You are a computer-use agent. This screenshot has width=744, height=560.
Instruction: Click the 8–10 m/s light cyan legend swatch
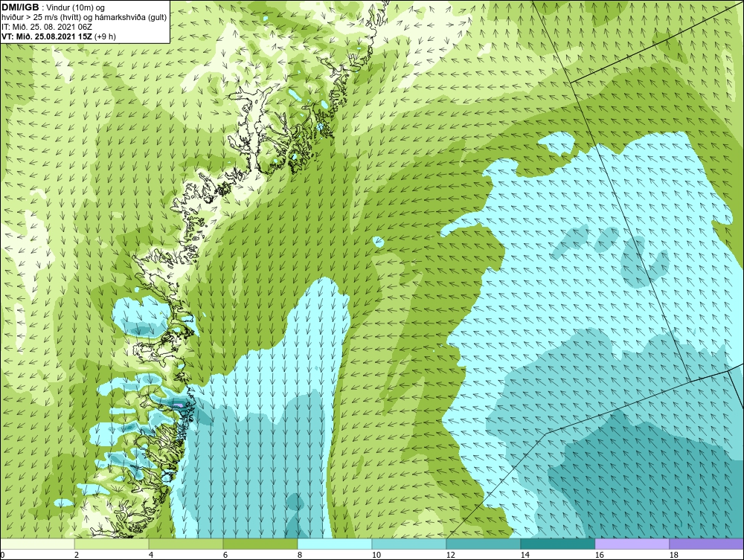point(335,544)
